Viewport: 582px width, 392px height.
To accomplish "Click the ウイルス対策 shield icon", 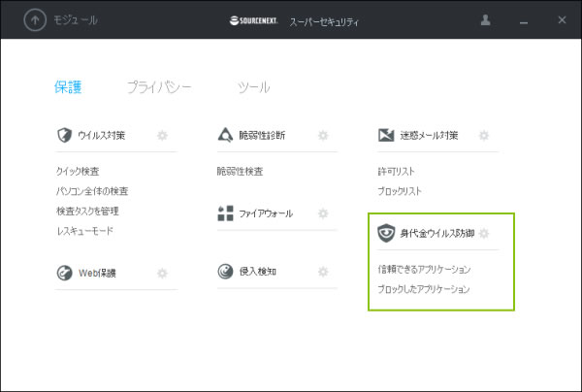I will point(64,135).
